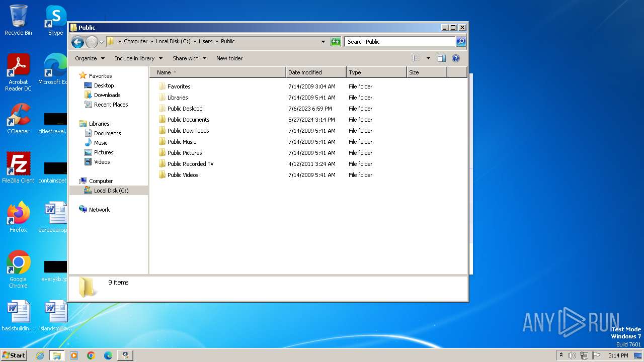Select the Public Desktop folder icon

162,109
